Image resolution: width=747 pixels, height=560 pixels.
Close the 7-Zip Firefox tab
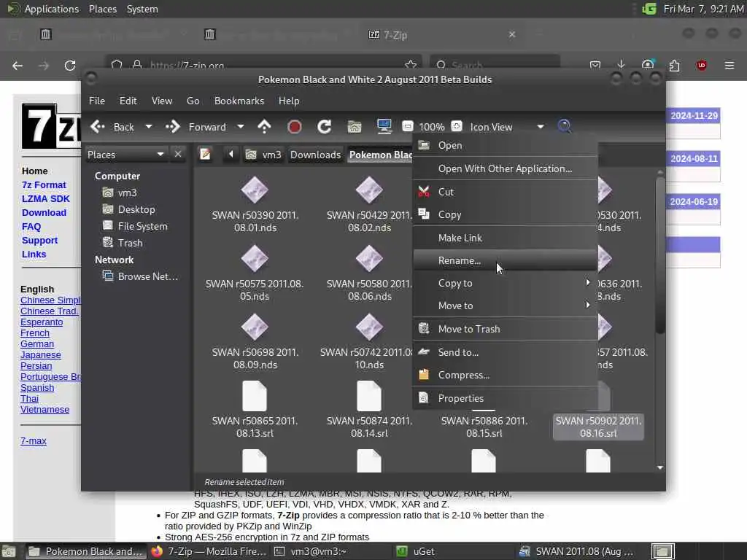pyautogui.click(x=512, y=34)
